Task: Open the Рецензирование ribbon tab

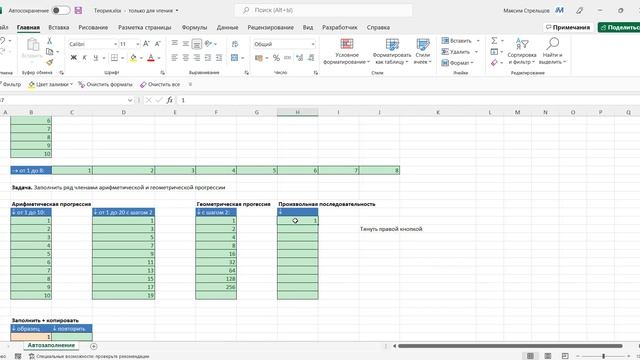Action: coord(270,27)
